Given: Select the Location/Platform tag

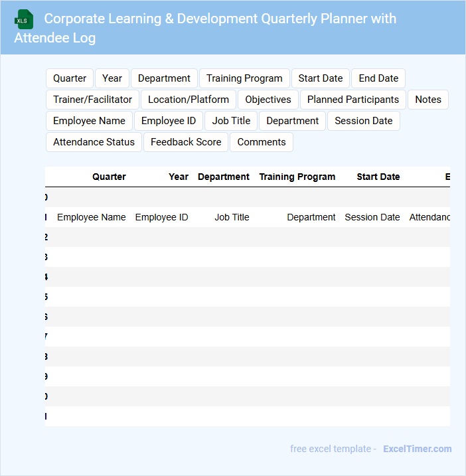Looking at the screenshot, I should coord(189,100).
